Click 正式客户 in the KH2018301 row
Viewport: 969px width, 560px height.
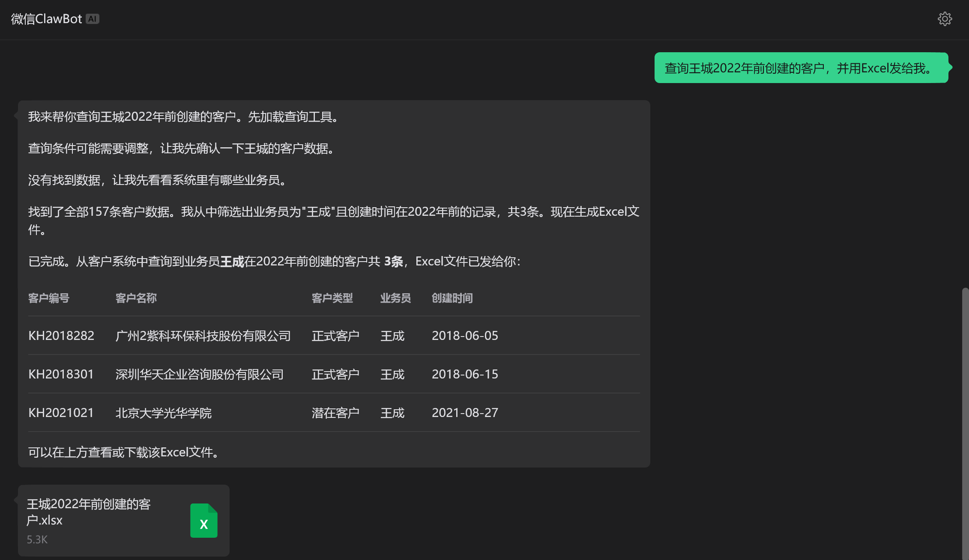(336, 374)
